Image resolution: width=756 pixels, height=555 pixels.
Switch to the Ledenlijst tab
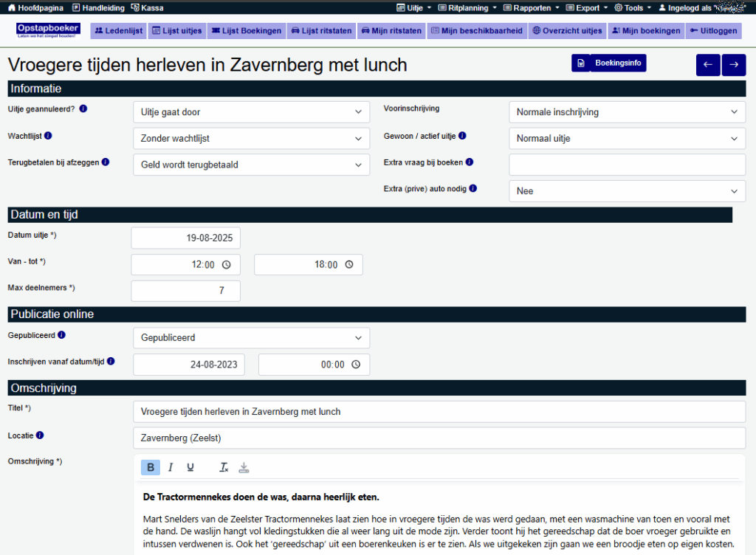pos(119,31)
